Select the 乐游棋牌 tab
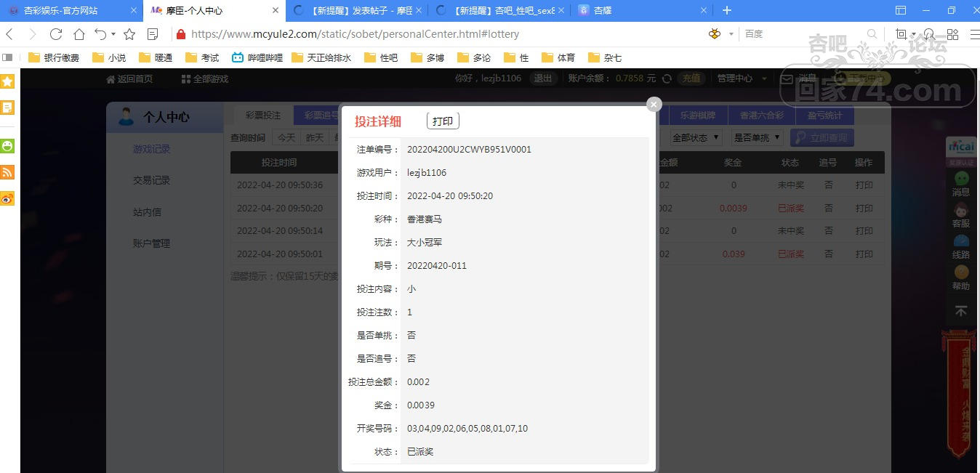Viewport: 980px width, 473px height. [x=698, y=116]
